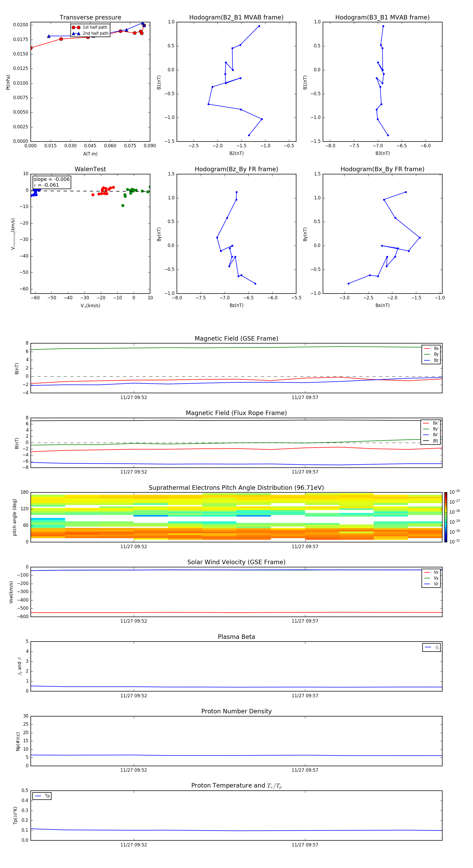Click the 'Magnetic Field (GSE Frame)' title
This screenshot has width=473, height=868.
coord(236,339)
